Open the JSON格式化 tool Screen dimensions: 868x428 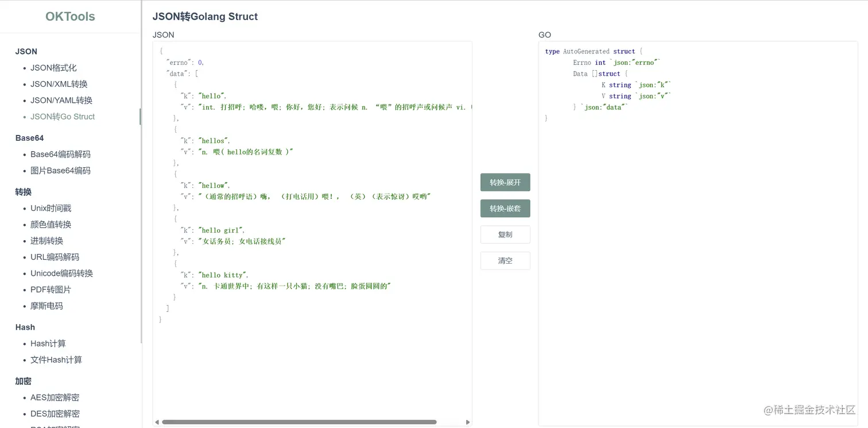pyautogui.click(x=53, y=68)
